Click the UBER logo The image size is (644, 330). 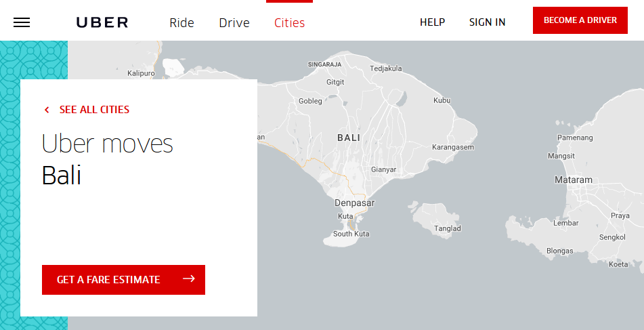pos(102,22)
